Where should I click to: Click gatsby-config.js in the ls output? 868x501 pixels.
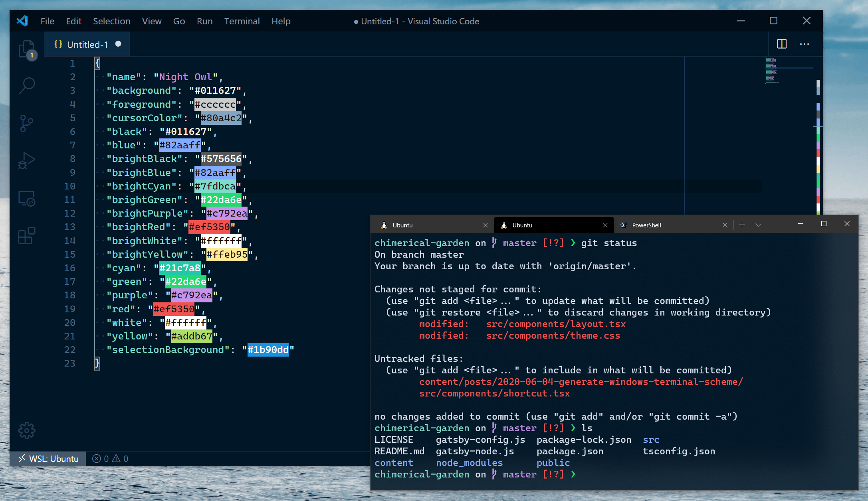(x=480, y=440)
